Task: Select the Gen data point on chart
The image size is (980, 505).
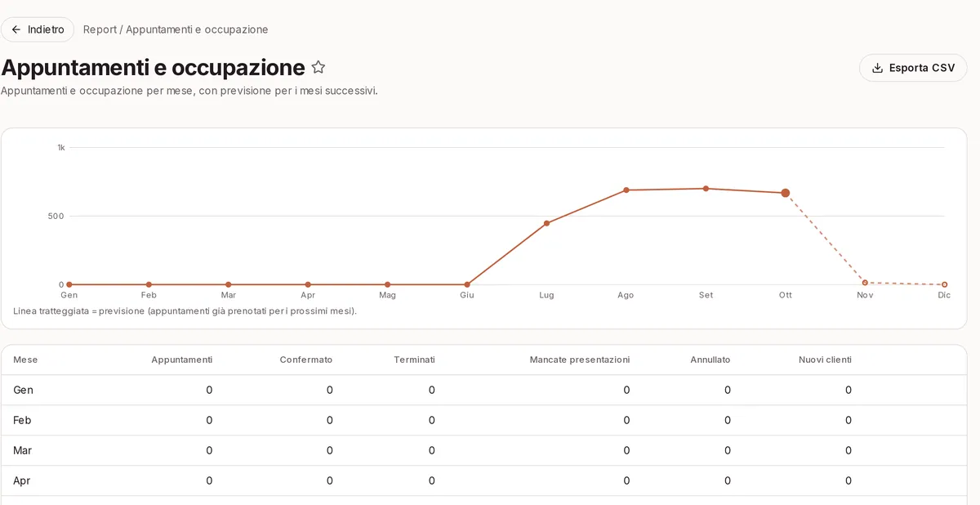Action: coord(69,284)
